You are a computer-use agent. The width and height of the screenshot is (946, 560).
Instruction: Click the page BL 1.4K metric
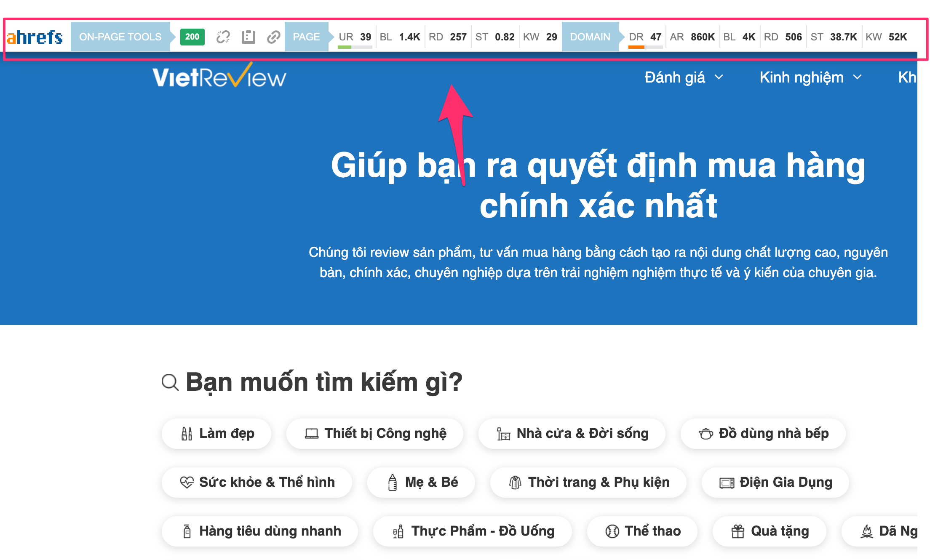[400, 37]
